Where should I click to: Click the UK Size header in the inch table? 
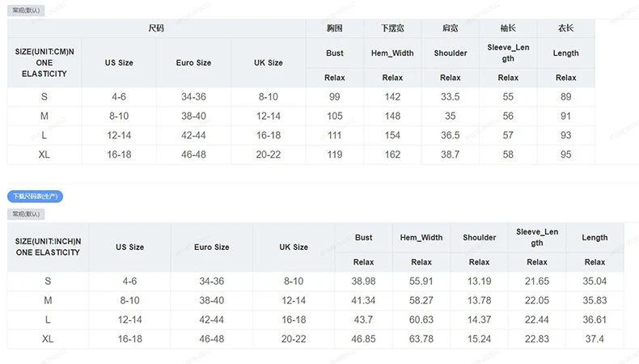294,247
